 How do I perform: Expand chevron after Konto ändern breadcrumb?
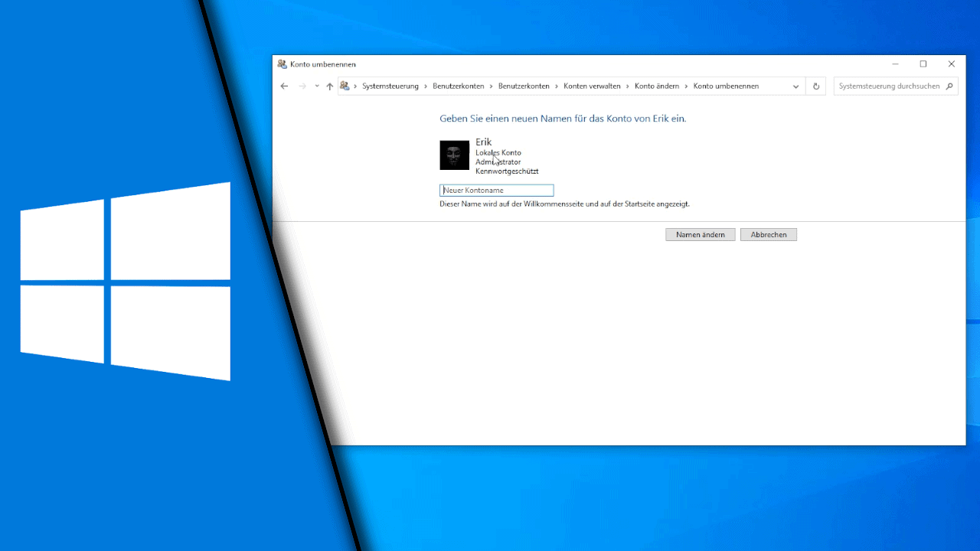coord(687,86)
